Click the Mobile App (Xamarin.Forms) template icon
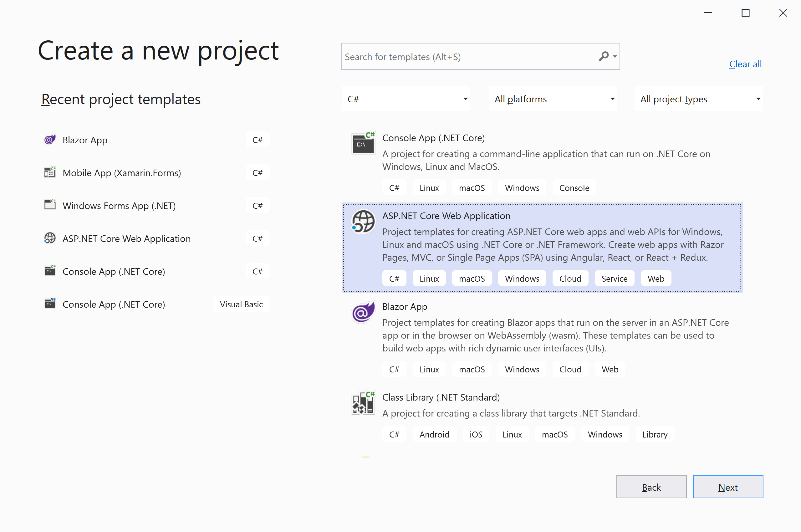Viewport: 801px width, 532px height. (x=50, y=172)
